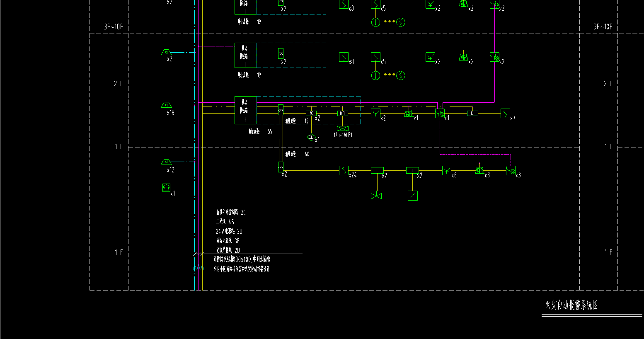Select the 引自小区消防控制室 note text
644x339 pixels.
(242, 269)
